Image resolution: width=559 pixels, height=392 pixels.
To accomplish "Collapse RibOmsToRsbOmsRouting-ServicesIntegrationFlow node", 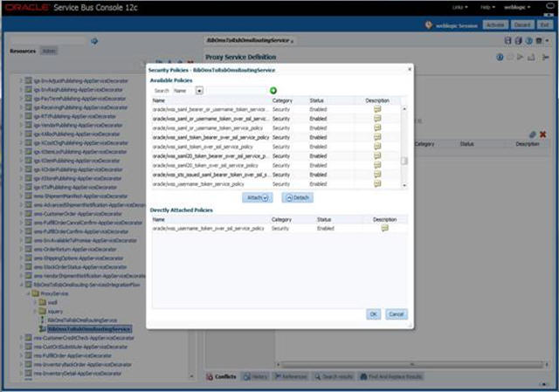I will [21, 285].
